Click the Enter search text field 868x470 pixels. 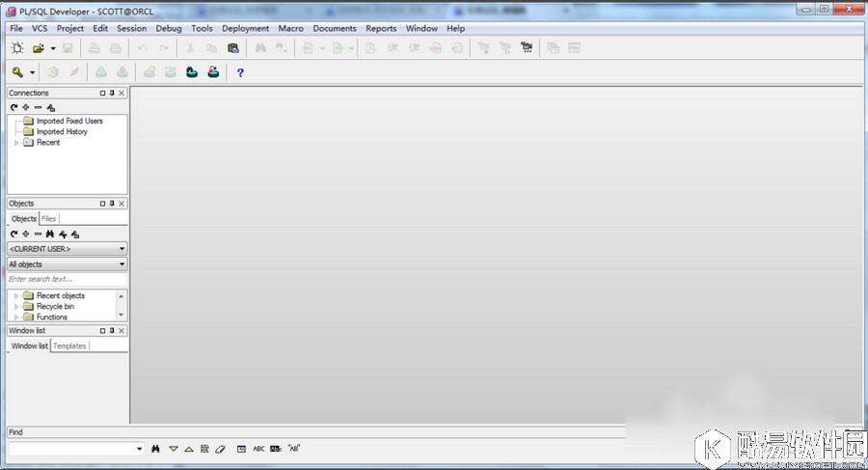click(x=67, y=279)
